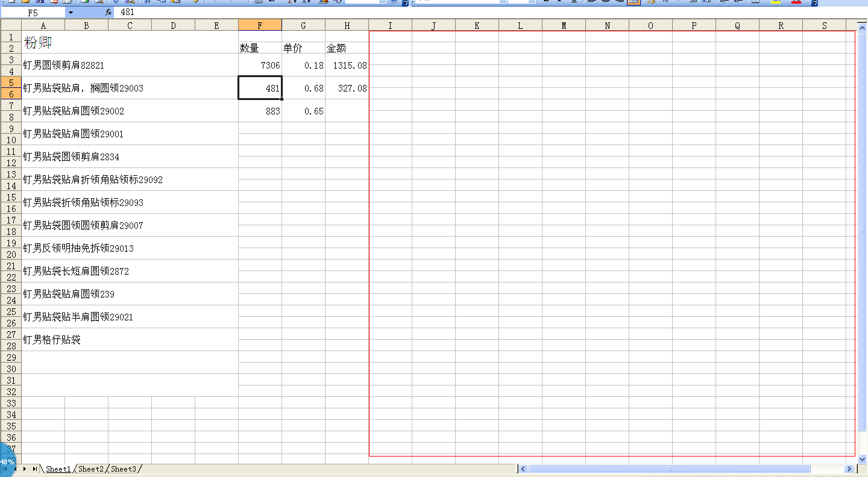Click the row 钉男贴袋圆领圆领剪肩29007
The image size is (868, 477).
click(130, 225)
